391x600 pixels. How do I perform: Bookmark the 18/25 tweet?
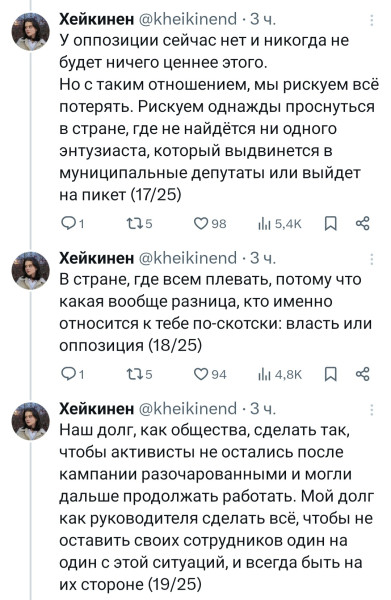click(331, 374)
